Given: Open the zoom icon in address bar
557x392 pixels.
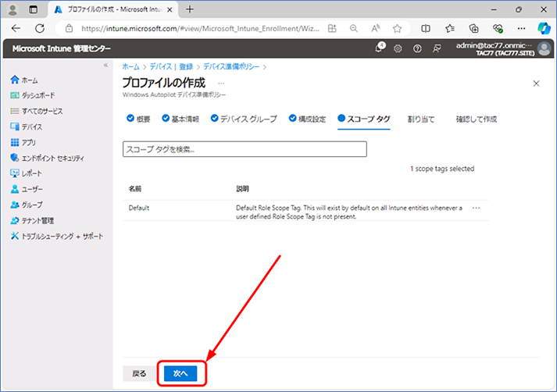Looking at the screenshot, I should 353,28.
